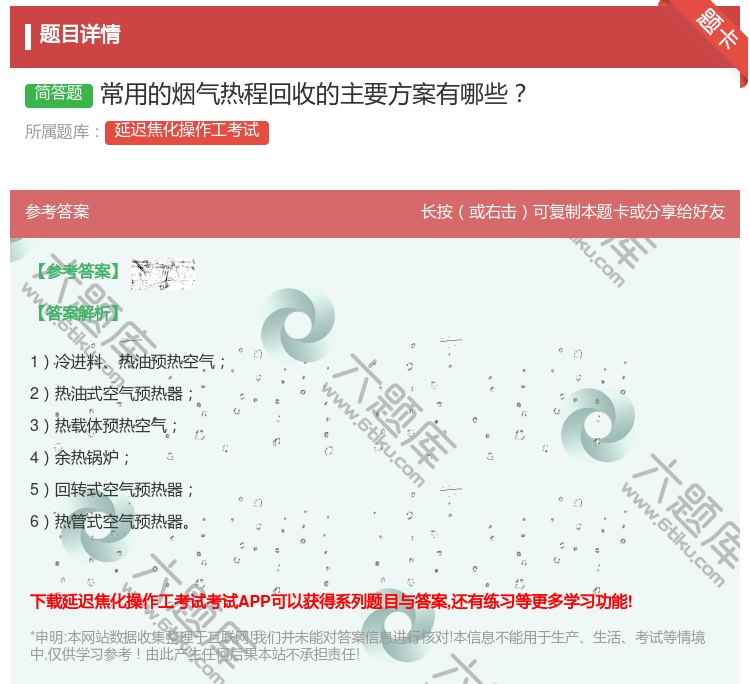Viewport: 750px width, 684px height.
Task: Click the 题目详情 header title
Action: pos(80,34)
